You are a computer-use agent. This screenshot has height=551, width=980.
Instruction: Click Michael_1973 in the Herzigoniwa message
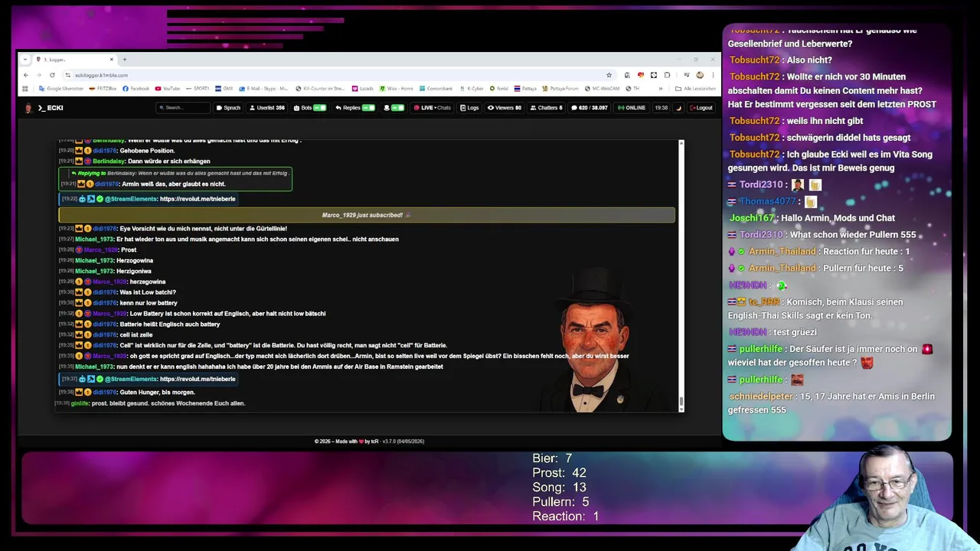pos(94,271)
